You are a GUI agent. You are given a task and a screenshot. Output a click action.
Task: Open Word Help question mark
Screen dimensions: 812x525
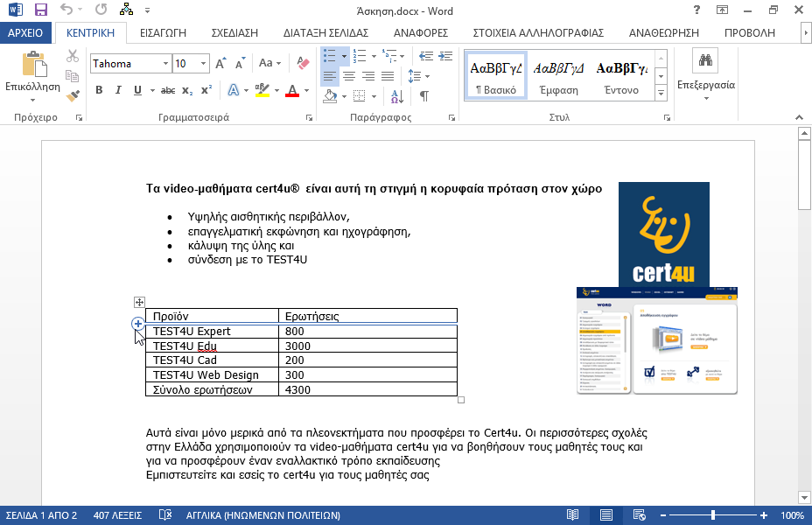(696, 10)
